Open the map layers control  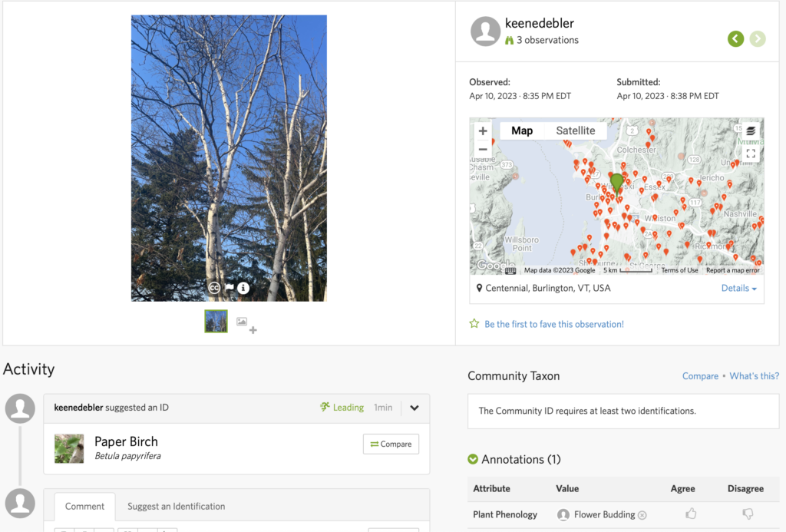(751, 131)
